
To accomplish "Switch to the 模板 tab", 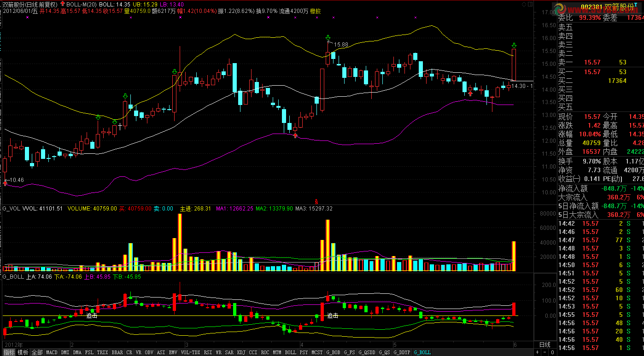I will point(23,352).
